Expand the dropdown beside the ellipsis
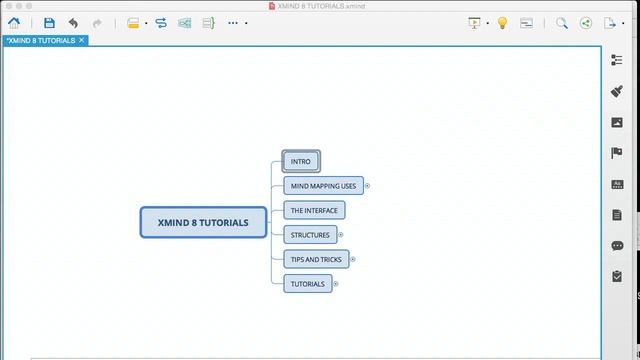Viewport: 640px width, 360px height. click(x=246, y=23)
